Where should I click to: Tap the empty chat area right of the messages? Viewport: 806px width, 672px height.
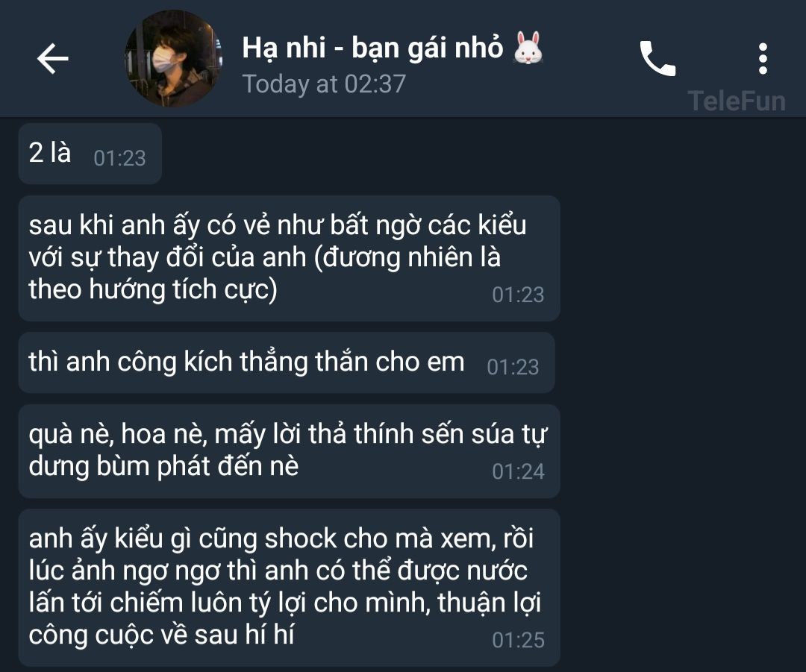click(683, 391)
